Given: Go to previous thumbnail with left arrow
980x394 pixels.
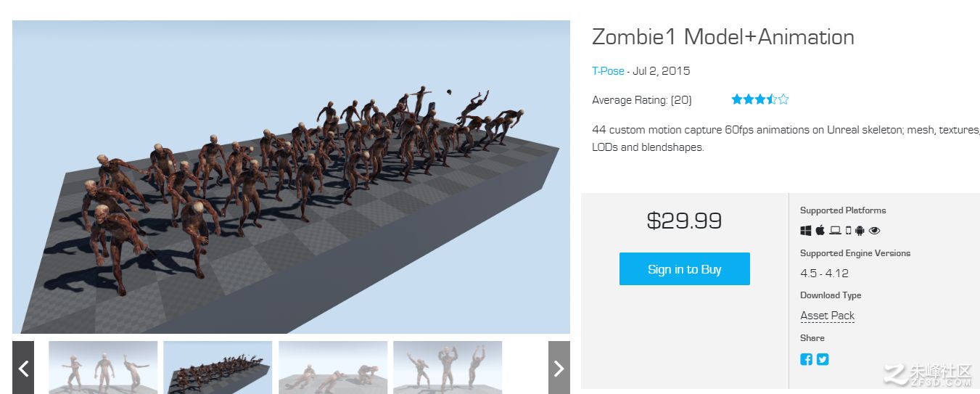Looking at the screenshot, I should pos(23,368).
